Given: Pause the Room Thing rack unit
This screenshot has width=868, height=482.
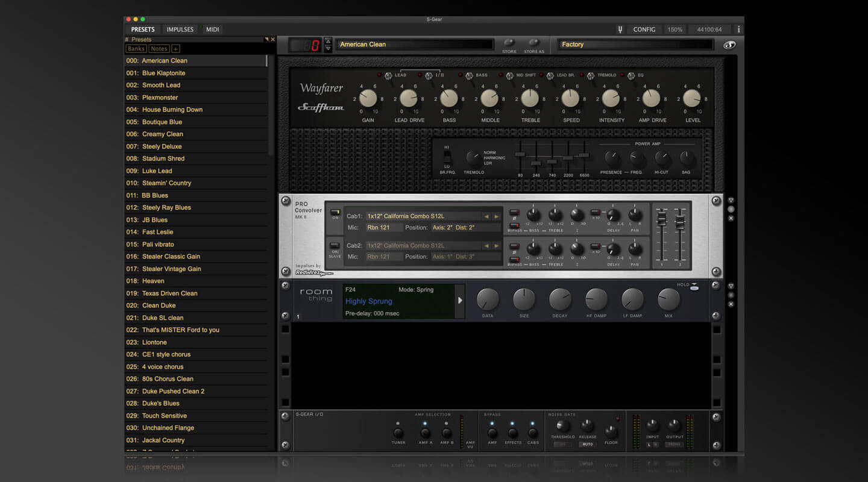Looking at the screenshot, I should 731,295.
